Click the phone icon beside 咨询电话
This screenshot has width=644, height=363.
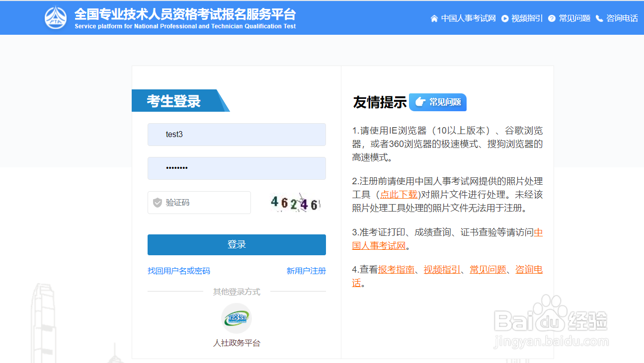pos(600,18)
